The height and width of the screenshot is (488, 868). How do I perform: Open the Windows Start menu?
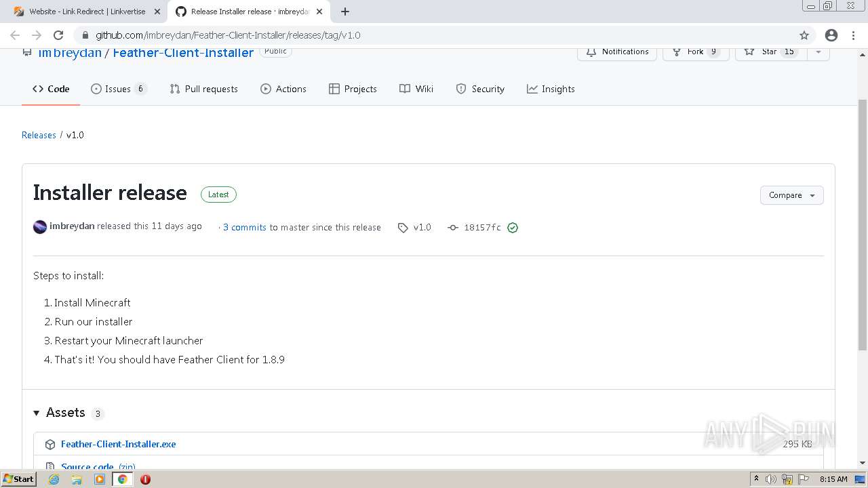(x=18, y=479)
